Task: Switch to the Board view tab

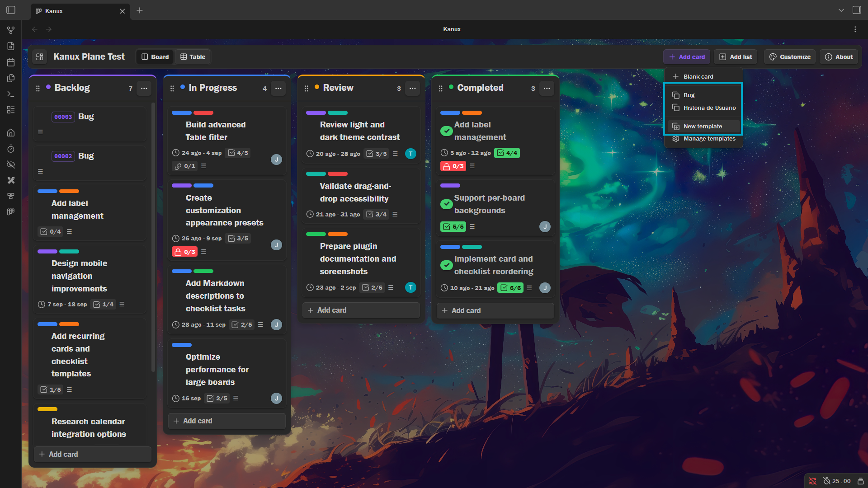Action: 155,57
